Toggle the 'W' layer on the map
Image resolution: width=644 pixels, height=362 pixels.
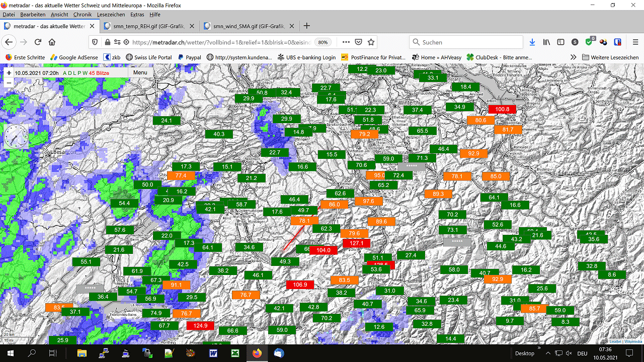85,73
